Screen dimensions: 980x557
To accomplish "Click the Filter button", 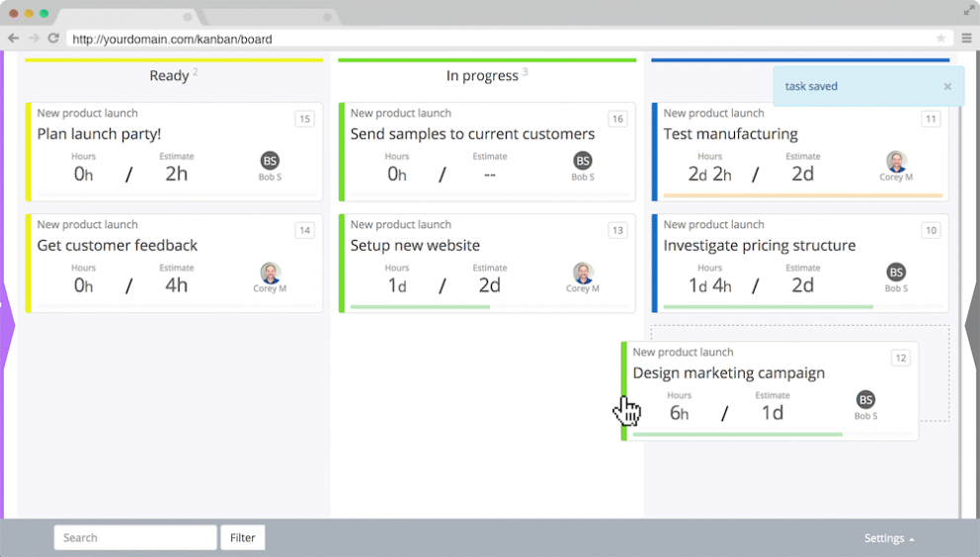I will point(242,537).
